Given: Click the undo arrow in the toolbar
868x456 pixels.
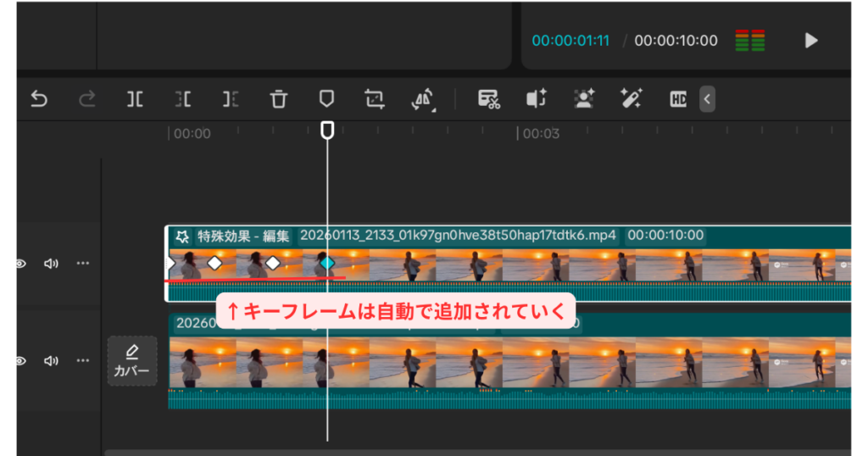Looking at the screenshot, I should click(x=39, y=99).
